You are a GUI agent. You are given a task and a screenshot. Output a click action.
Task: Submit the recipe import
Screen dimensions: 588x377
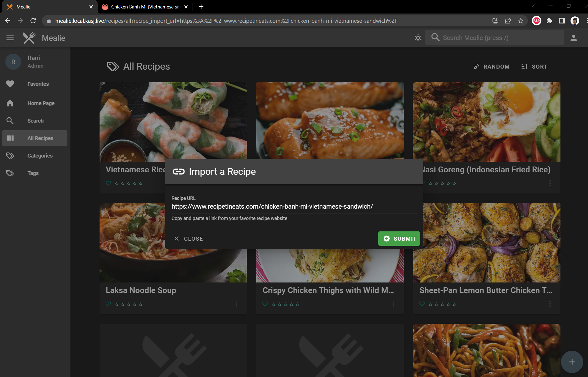tap(399, 239)
